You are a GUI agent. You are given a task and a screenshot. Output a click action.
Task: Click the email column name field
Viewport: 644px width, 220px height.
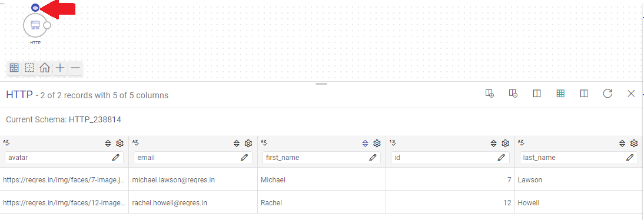pos(193,157)
